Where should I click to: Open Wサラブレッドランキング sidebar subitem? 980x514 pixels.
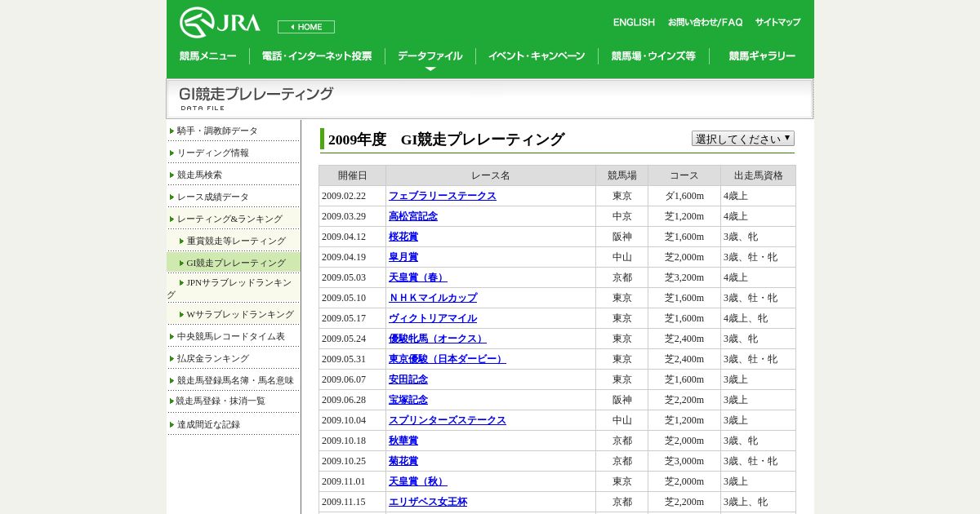[x=240, y=314]
